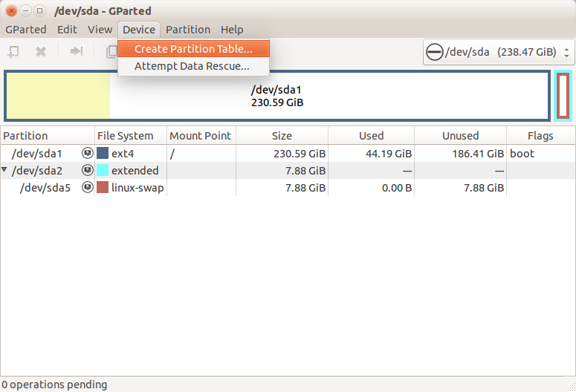This screenshot has height=392, width=576.
Task: Click the lock icon for /dev/sda2
Action: click(x=88, y=170)
